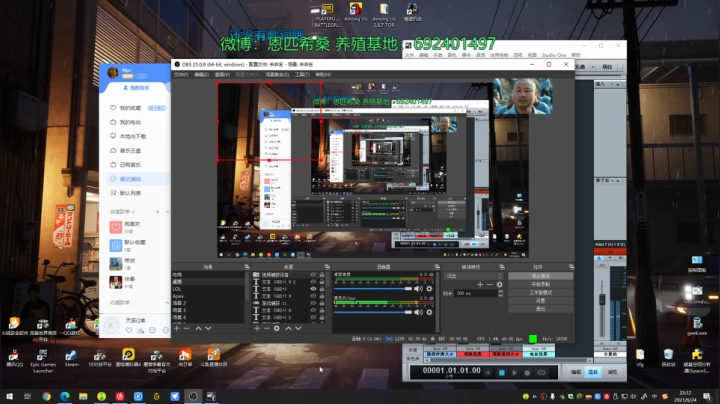Image resolution: width=720 pixels, height=404 pixels.
Task: Open source properties gear in Sources panel
Action: [x=276, y=328]
